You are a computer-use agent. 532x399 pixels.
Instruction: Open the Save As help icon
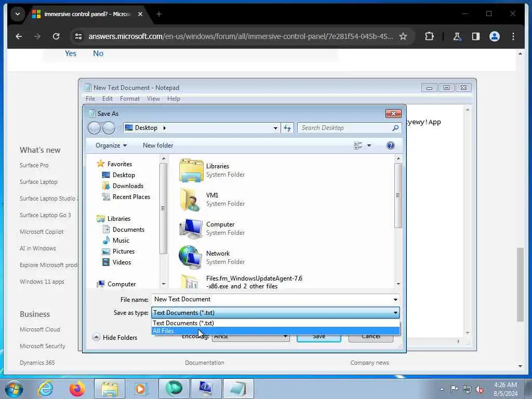pyautogui.click(x=390, y=145)
